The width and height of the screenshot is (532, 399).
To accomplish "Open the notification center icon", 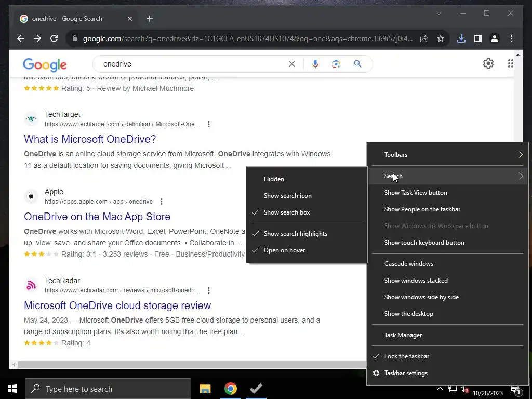I will [x=516, y=391].
